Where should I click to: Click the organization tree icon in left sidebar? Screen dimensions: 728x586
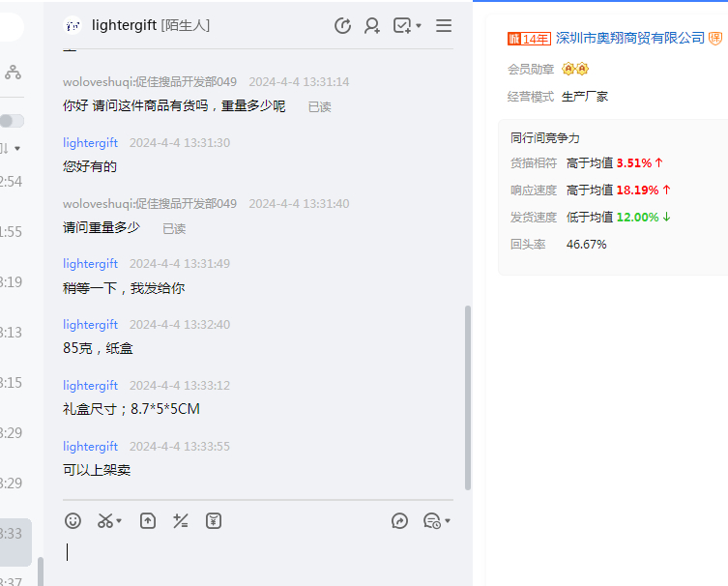[x=13, y=72]
